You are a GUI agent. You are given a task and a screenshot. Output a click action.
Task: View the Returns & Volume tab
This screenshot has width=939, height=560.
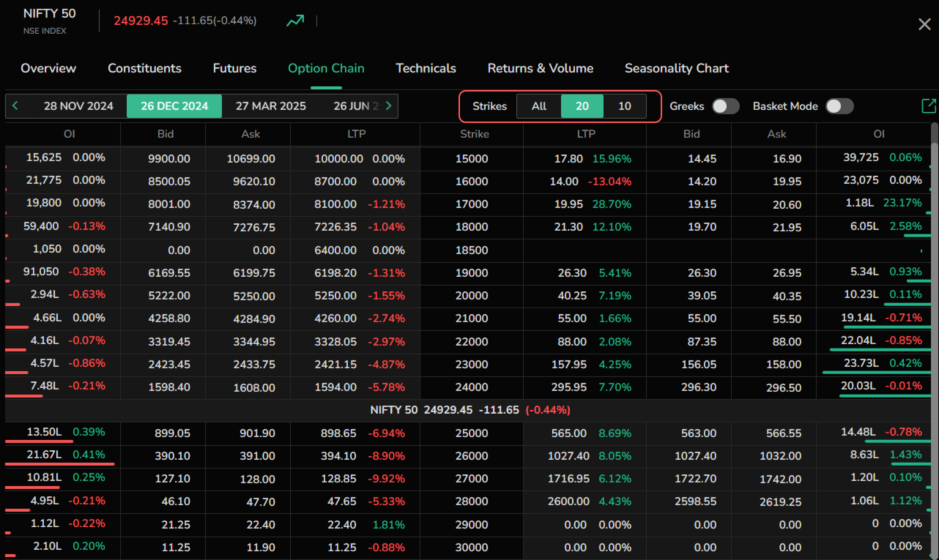pyautogui.click(x=540, y=68)
